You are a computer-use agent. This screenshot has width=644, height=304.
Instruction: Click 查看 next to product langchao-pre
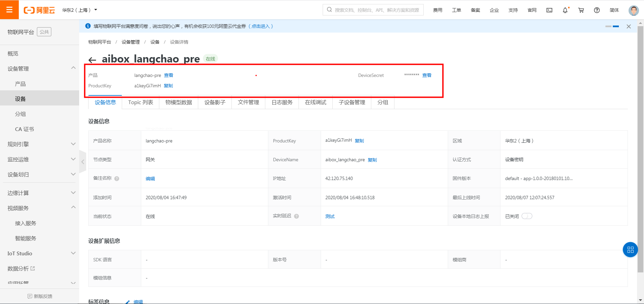point(168,75)
